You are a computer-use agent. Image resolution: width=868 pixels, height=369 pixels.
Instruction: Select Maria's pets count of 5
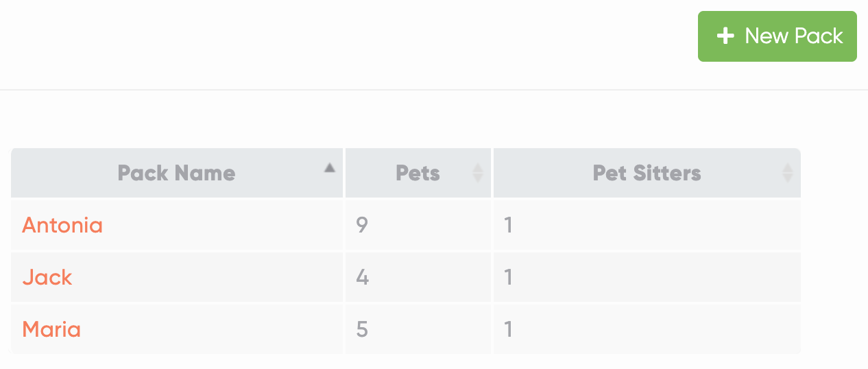click(363, 329)
